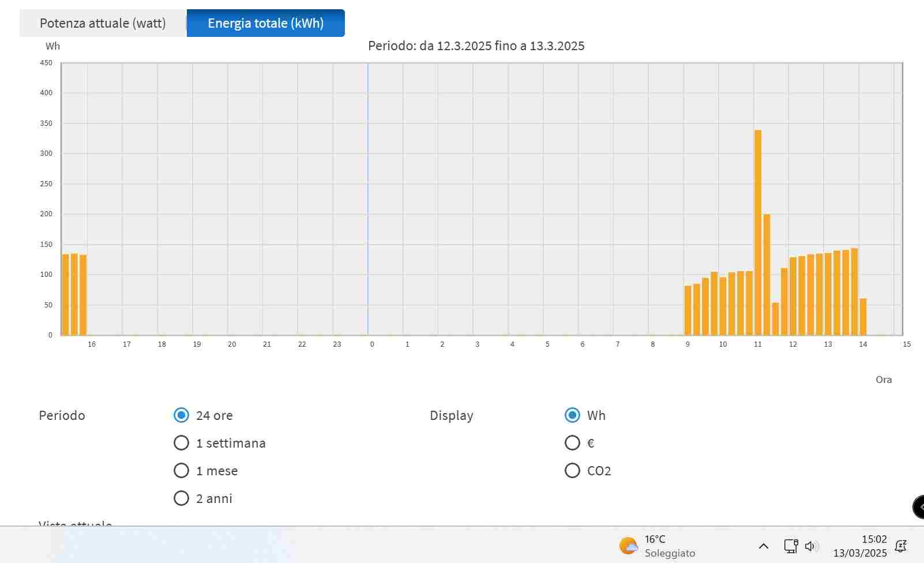Choose the 1 settimana period

point(181,443)
